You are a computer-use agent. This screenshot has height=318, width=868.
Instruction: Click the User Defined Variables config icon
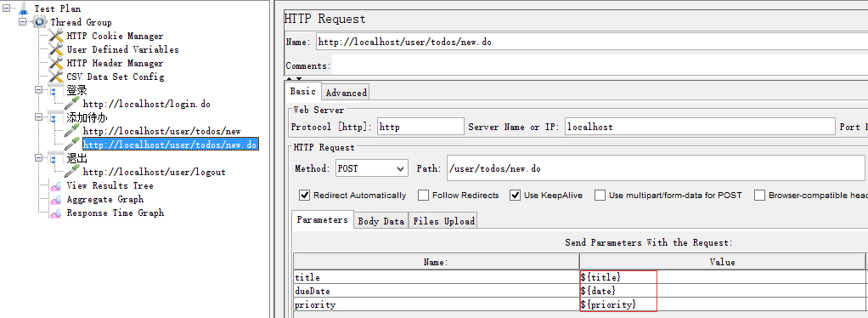pos(56,49)
